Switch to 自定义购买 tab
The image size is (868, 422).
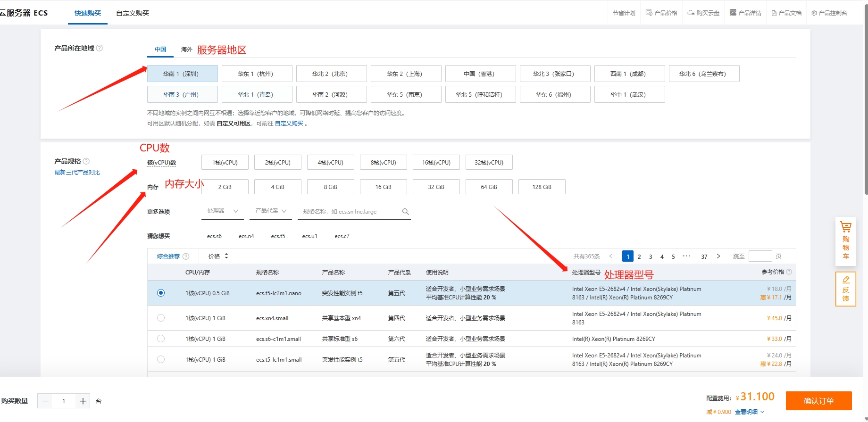pyautogui.click(x=133, y=13)
